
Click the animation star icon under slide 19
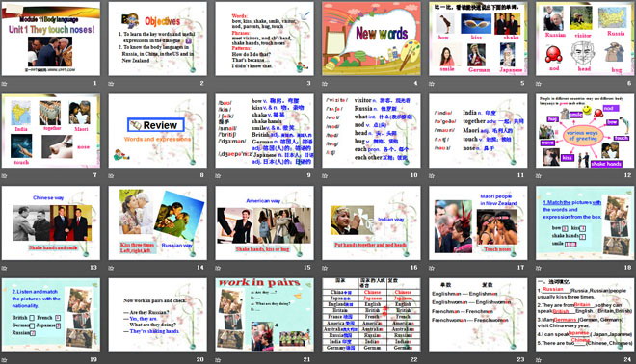(5, 359)
